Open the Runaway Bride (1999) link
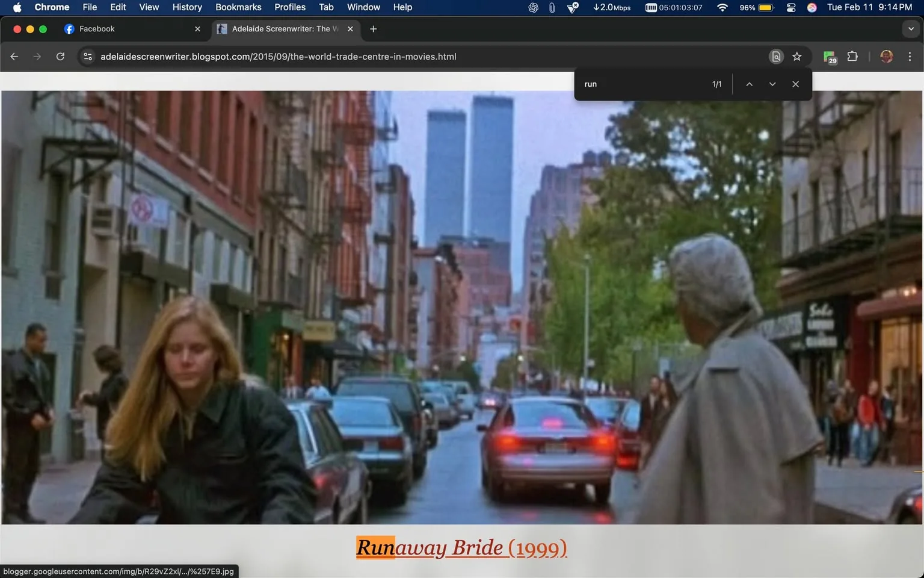 pyautogui.click(x=461, y=547)
